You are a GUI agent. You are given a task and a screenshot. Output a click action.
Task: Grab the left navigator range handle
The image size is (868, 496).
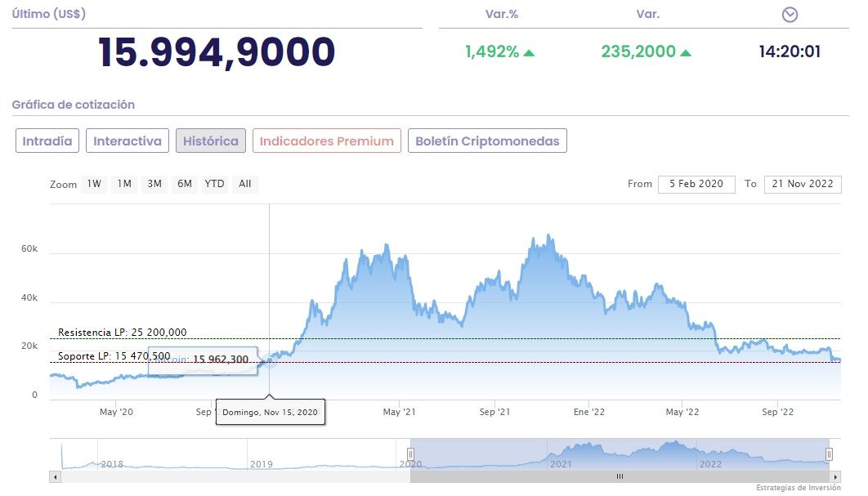tap(410, 454)
